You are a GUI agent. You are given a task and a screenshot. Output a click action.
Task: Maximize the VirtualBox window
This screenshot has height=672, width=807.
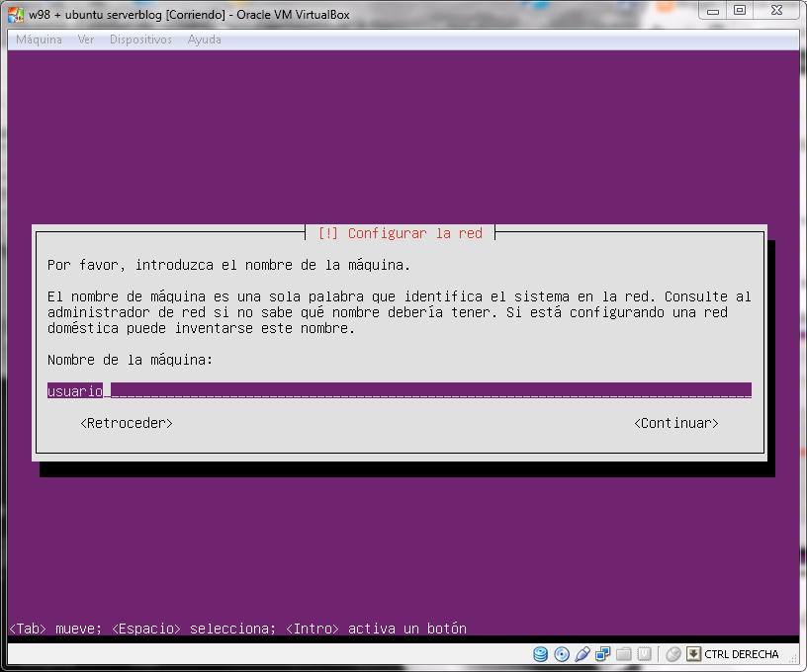coord(740,11)
